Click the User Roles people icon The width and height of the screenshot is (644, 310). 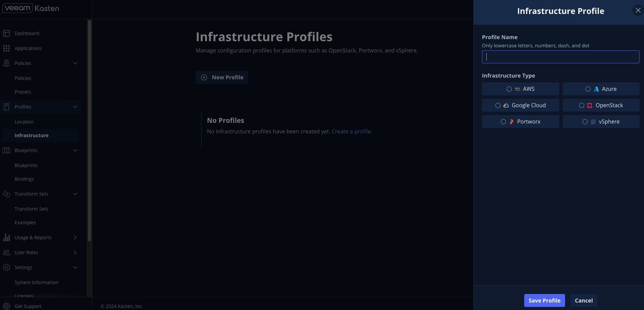point(6,252)
